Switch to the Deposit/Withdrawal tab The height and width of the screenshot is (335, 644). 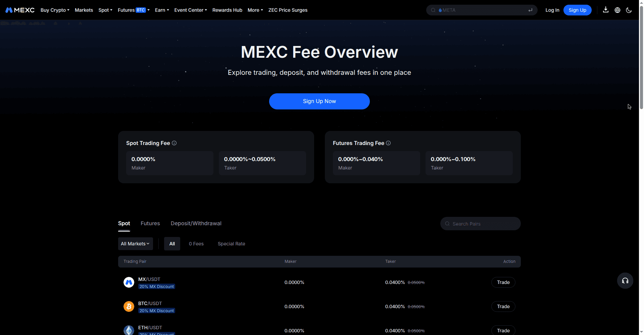(x=196, y=223)
